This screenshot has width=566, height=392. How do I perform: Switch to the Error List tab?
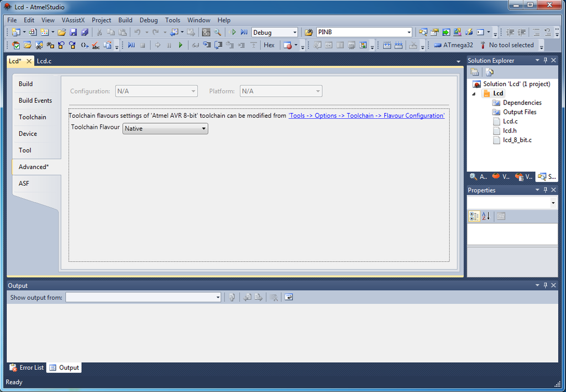click(27, 368)
